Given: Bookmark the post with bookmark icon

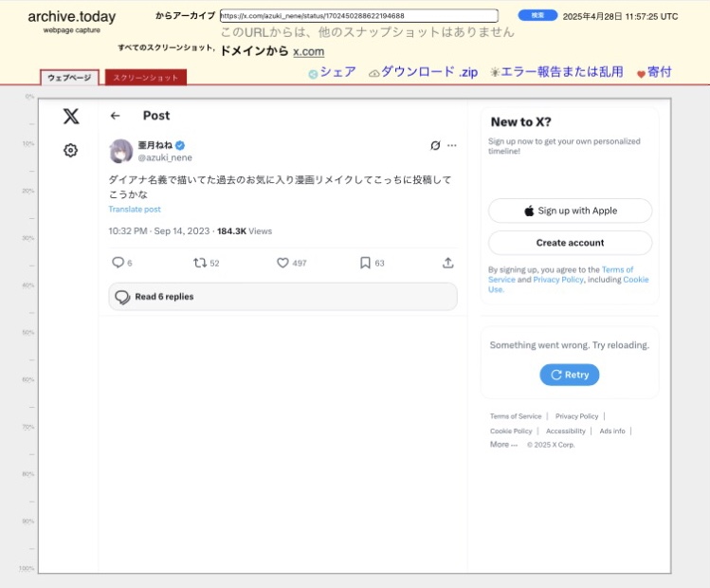Looking at the screenshot, I should (365, 263).
